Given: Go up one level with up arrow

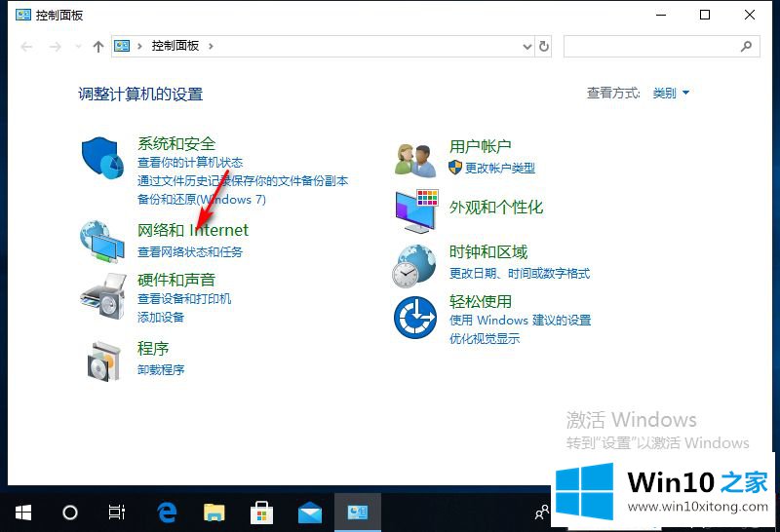Looking at the screenshot, I should tap(97, 46).
